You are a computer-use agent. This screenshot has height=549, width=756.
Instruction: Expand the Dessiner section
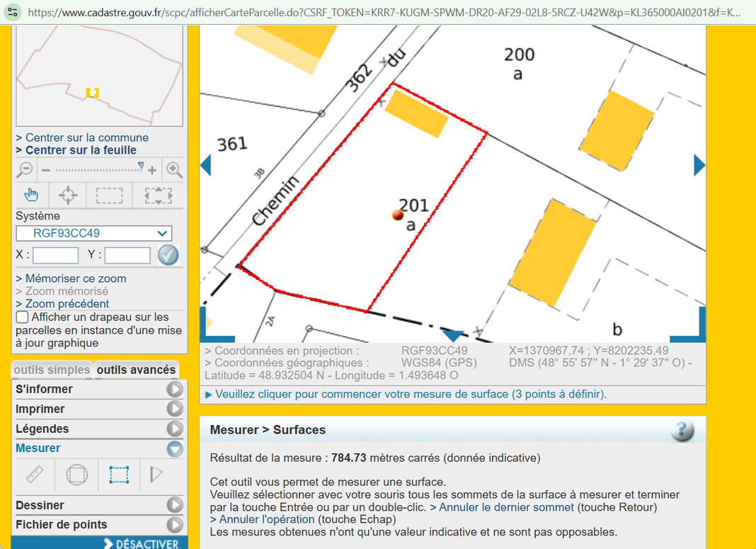pos(174,505)
